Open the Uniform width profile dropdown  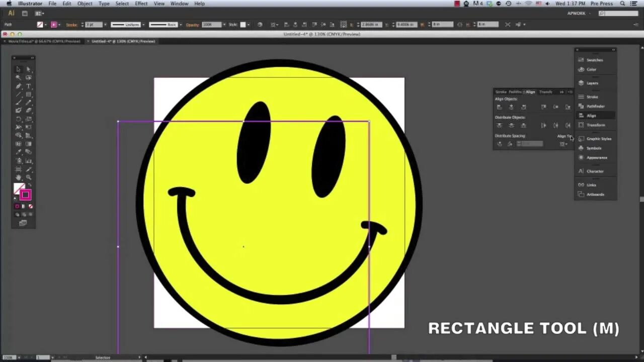coord(143,25)
